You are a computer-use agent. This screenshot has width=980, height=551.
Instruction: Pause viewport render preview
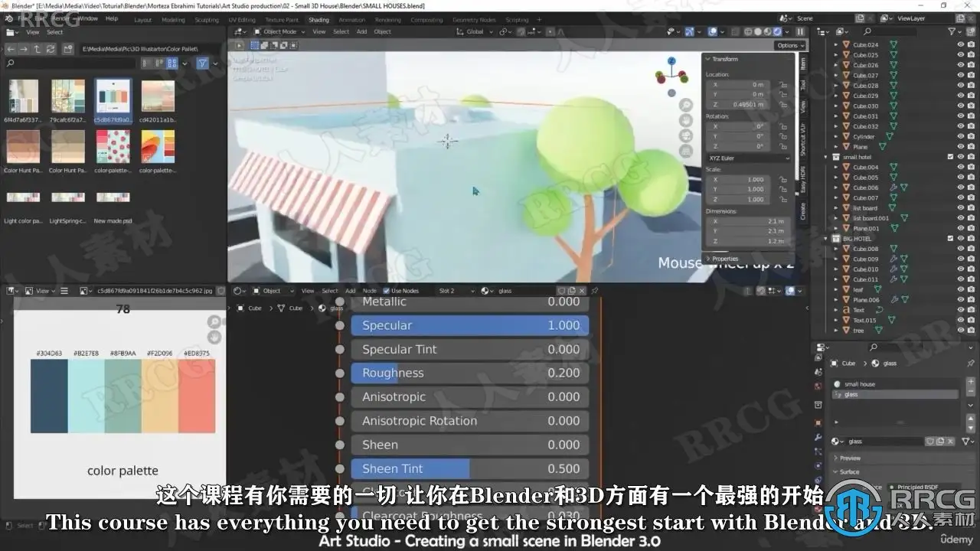tap(799, 31)
